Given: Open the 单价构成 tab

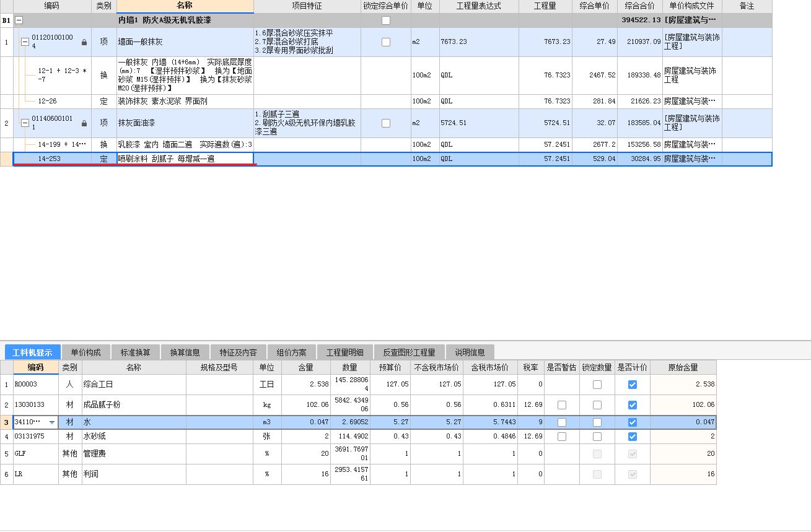Looking at the screenshot, I should tap(85, 352).
